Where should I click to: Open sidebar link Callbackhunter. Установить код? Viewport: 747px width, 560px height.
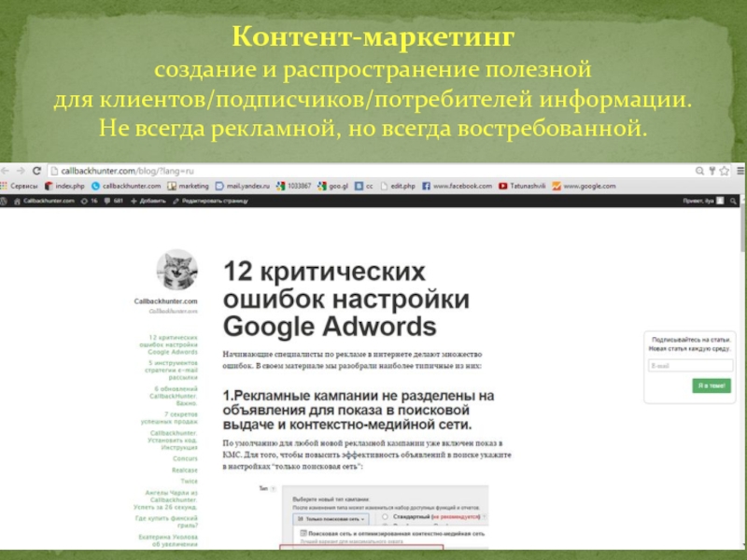click(173, 441)
